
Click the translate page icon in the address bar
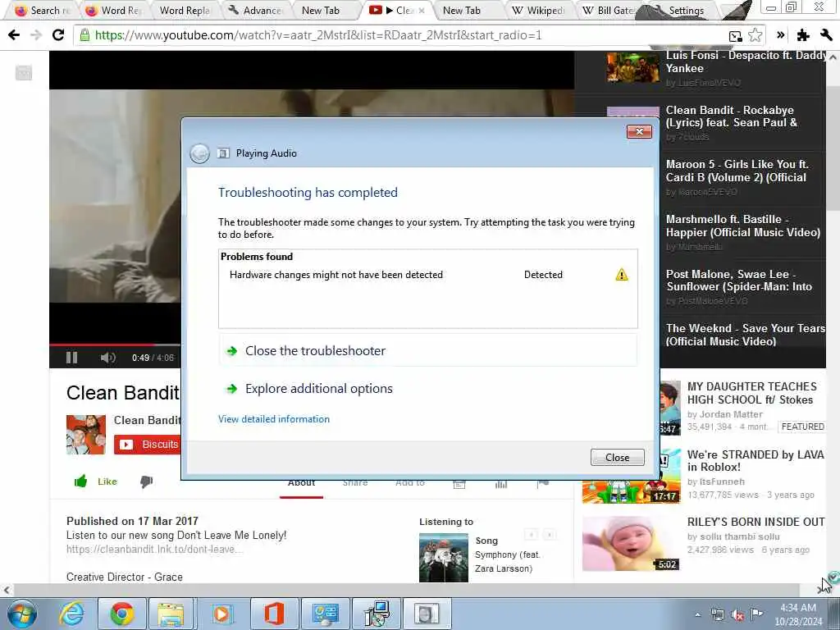(736, 36)
